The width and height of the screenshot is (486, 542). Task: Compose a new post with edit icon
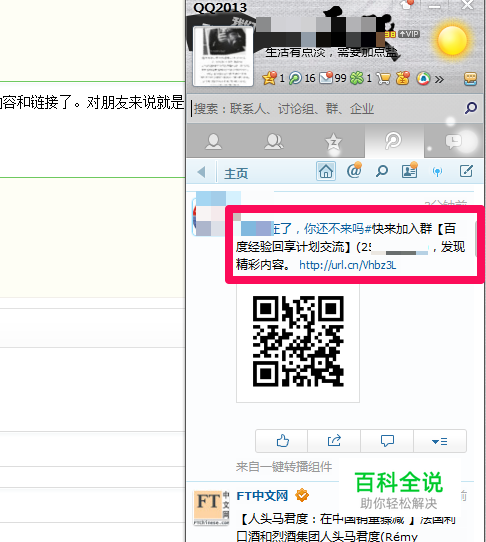(466, 171)
